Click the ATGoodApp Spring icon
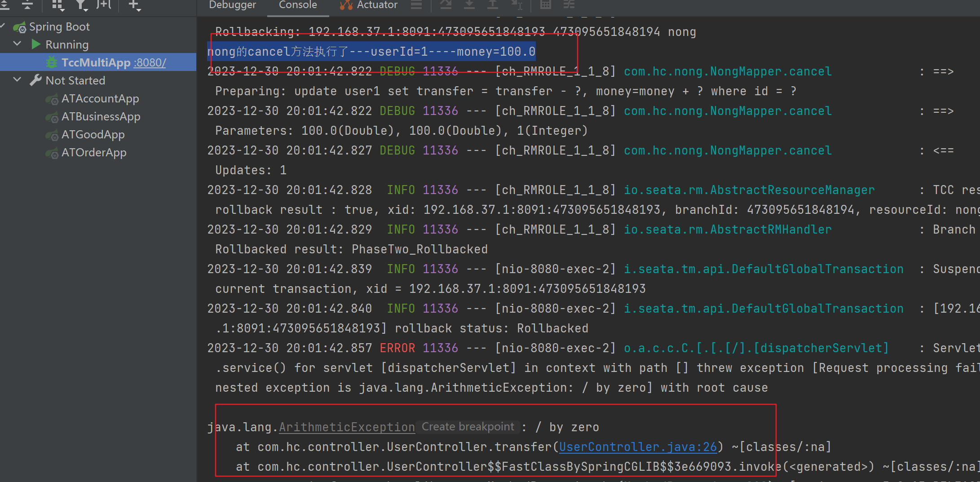Screen dimensions: 980x482 click(x=52, y=135)
